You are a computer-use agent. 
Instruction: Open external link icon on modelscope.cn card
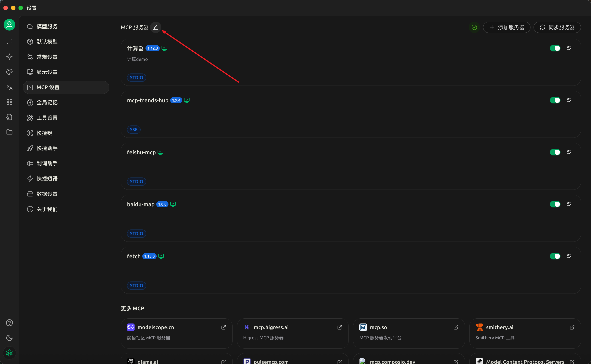click(224, 327)
